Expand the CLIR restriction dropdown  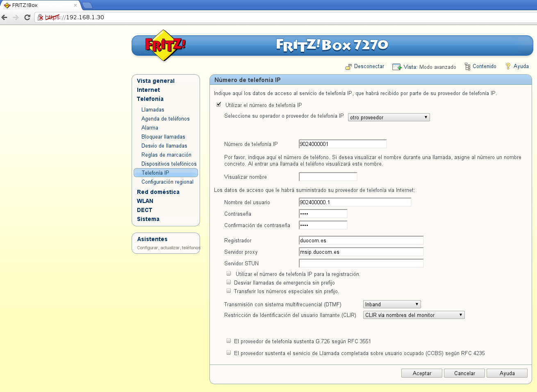[414, 315]
